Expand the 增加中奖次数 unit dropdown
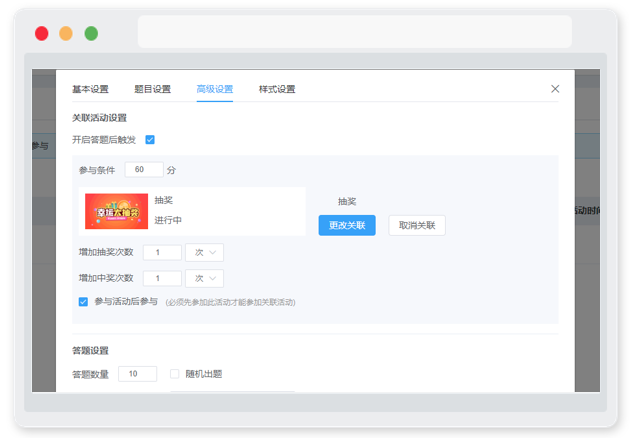Screen dimensions: 633x438 pyautogui.click(x=204, y=278)
